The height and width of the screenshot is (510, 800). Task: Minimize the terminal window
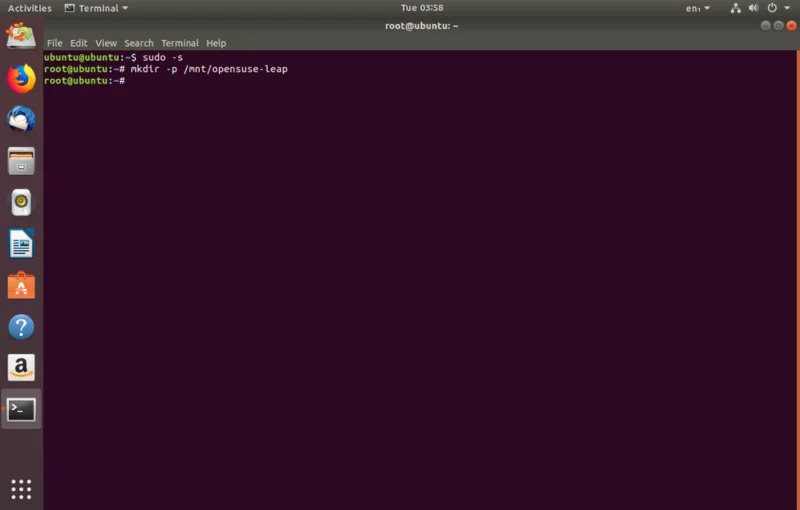[765, 26]
